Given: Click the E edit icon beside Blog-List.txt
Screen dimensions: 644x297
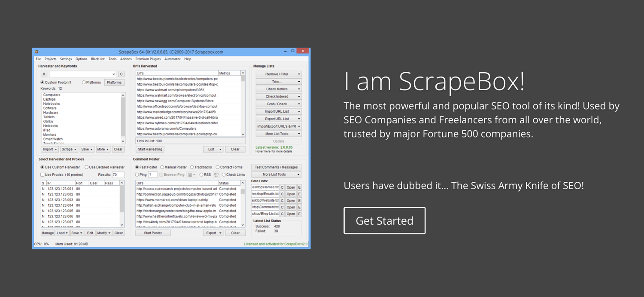Looking at the screenshot, I should point(300,214).
